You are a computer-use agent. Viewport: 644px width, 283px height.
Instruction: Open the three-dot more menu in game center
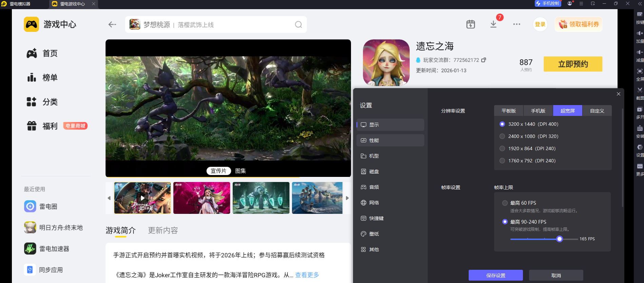[516, 24]
